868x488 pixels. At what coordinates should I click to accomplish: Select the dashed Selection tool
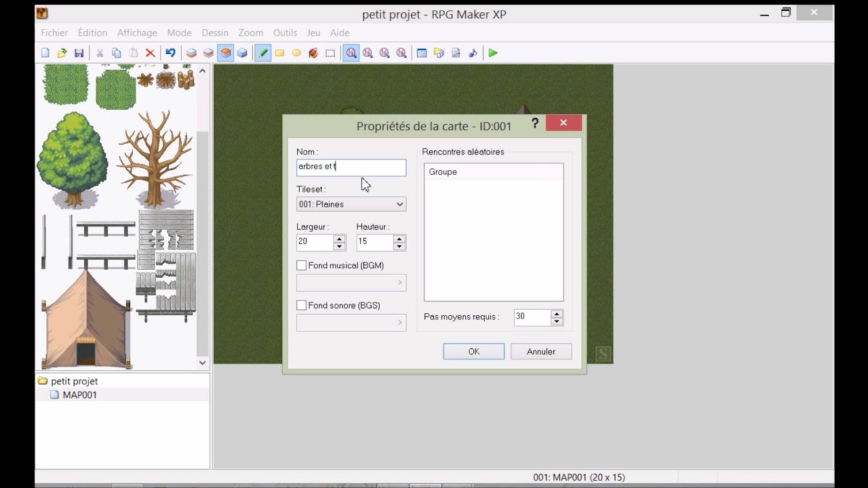click(330, 53)
